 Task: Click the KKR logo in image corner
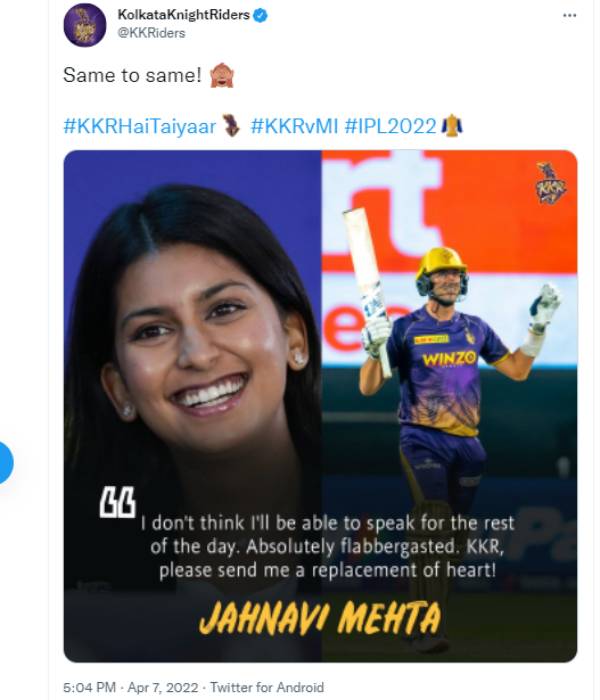click(551, 183)
